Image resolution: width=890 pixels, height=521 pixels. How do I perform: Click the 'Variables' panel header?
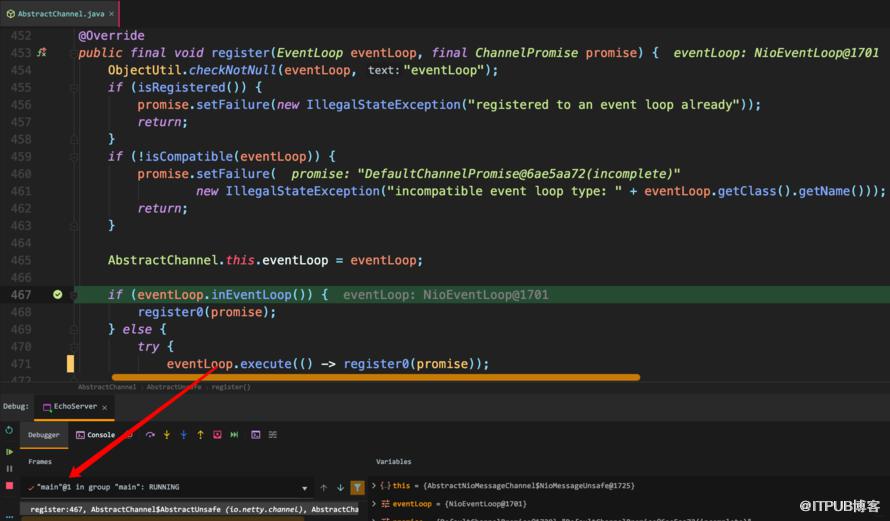(x=393, y=461)
